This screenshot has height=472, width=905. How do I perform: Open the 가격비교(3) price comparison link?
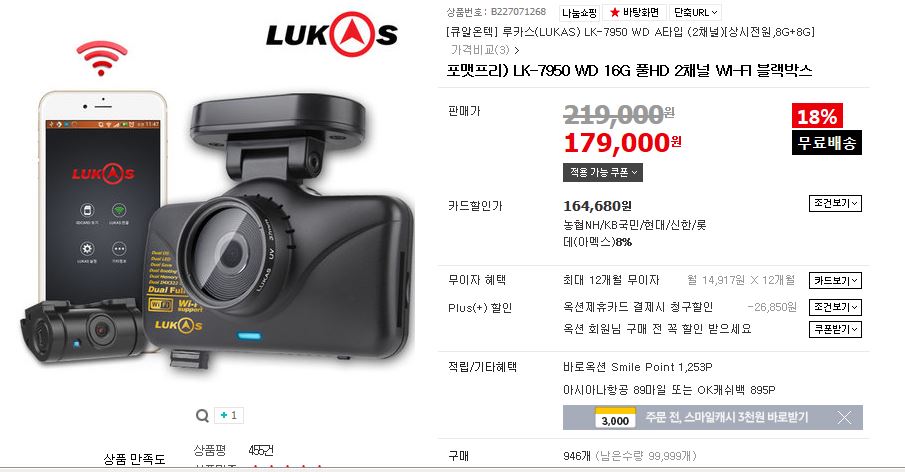tap(485, 50)
